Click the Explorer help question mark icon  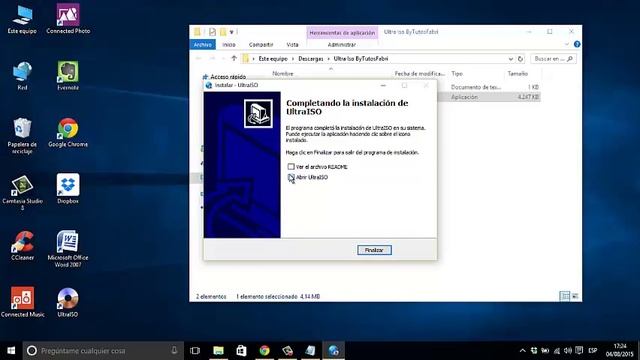click(577, 44)
